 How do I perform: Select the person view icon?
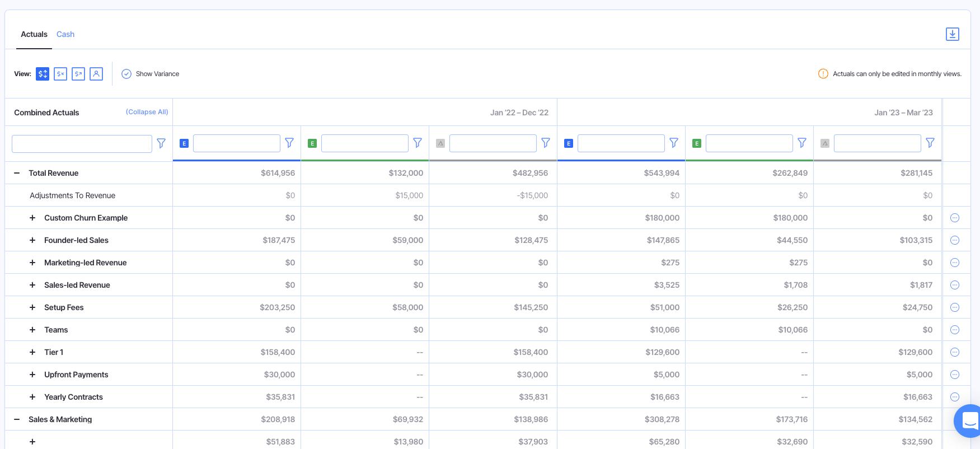(x=96, y=74)
